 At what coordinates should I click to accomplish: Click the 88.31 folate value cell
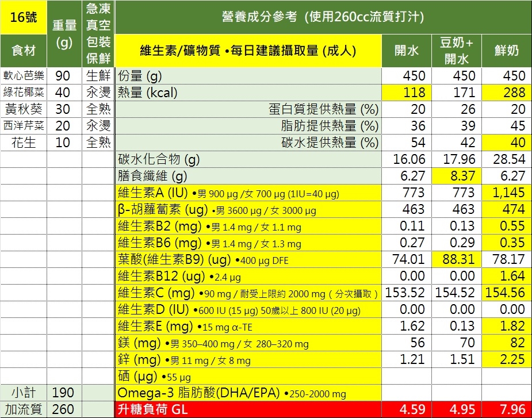pyautogui.click(x=457, y=259)
